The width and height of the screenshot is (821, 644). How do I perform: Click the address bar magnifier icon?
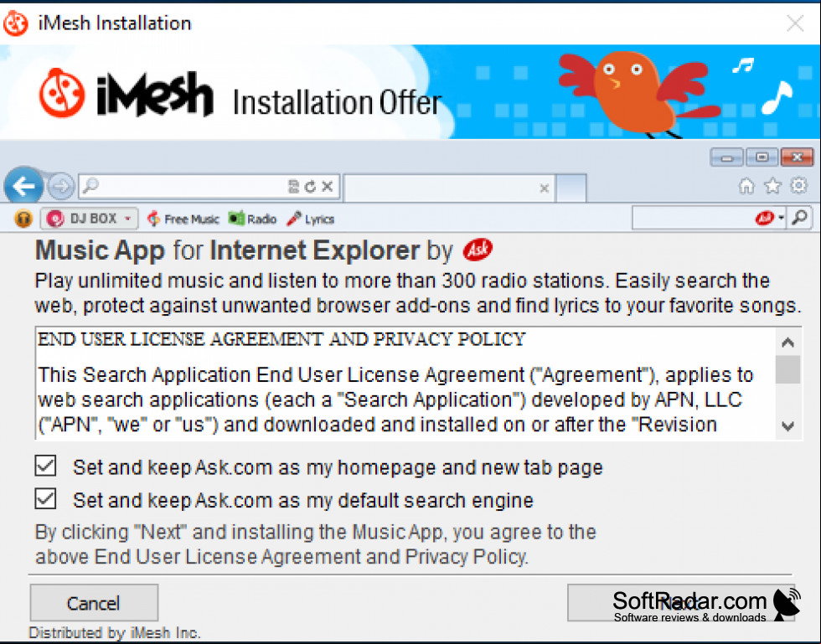point(91,186)
